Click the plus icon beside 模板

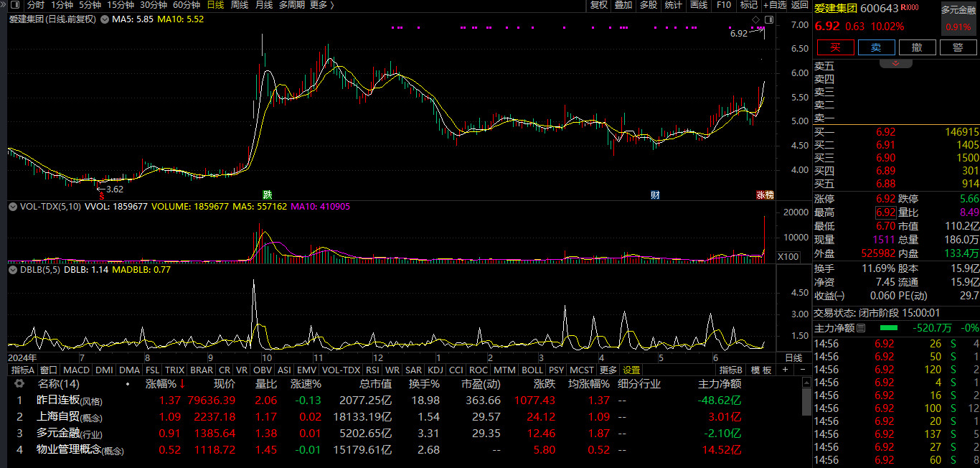[785, 370]
